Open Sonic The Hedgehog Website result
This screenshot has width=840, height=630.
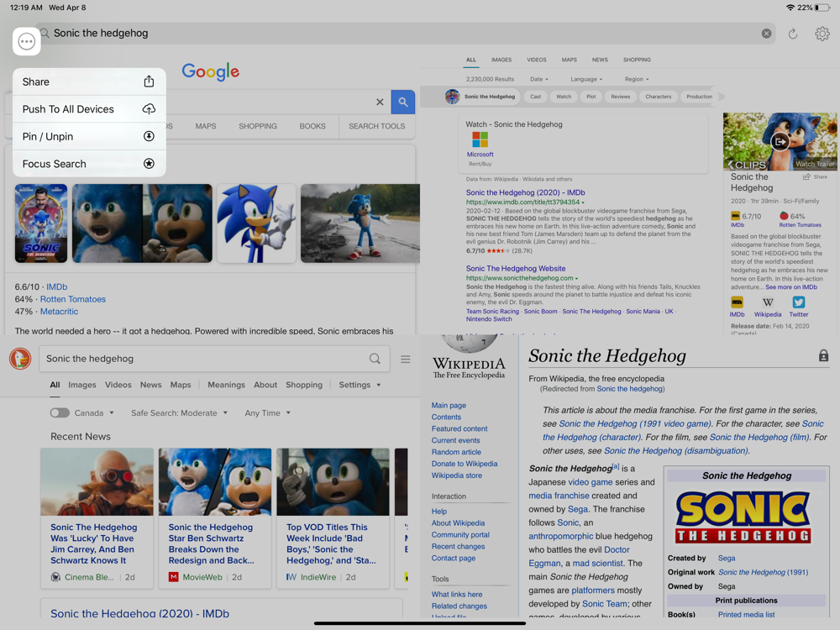[516, 269]
